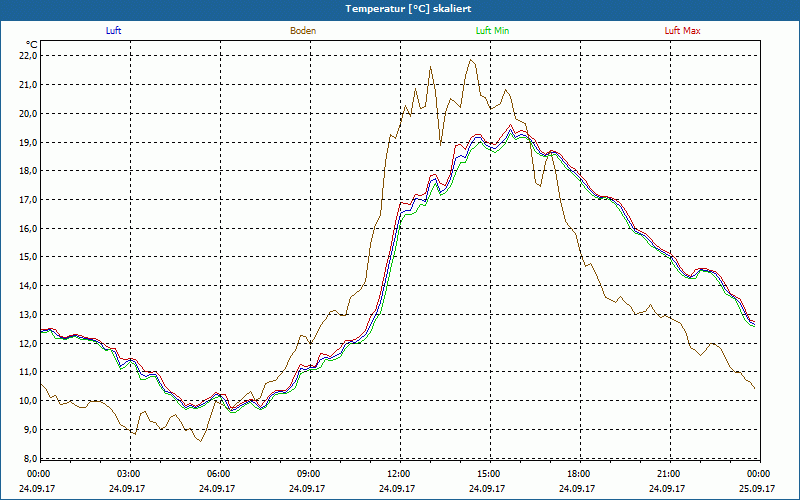Image resolution: width=800 pixels, height=500 pixels.
Task: Click the Boden curve peak near 22 °C
Action: (x=471, y=60)
